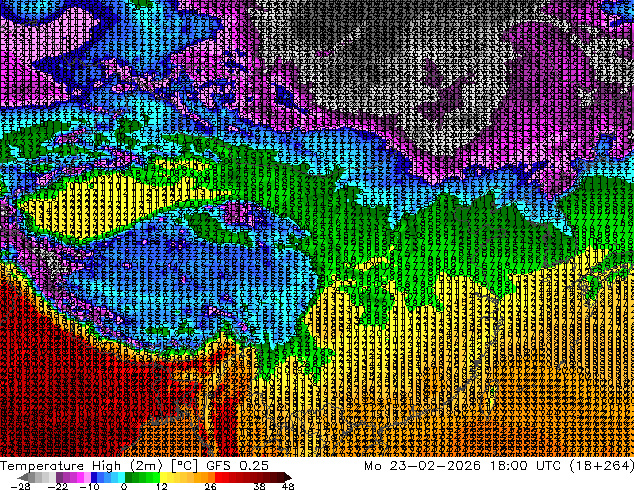This screenshot has height=490, width=634.
Task: Click the bright red swatch right of '26'
Action: pos(218,477)
